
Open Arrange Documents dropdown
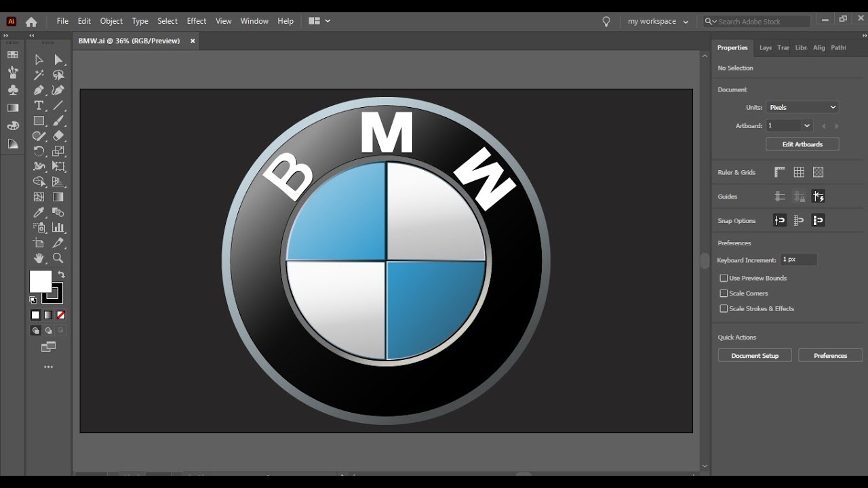coord(319,21)
